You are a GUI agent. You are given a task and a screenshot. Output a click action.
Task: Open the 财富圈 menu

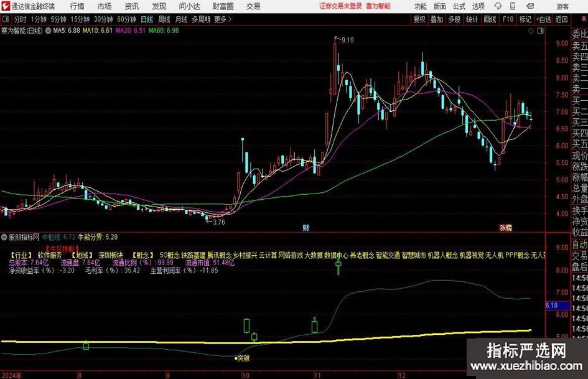tap(223, 6)
